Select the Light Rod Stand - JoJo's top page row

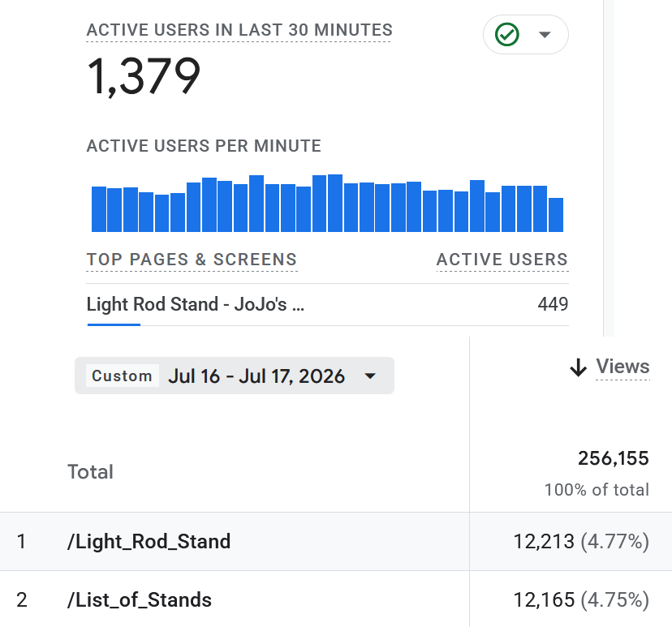pyautogui.click(x=327, y=304)
